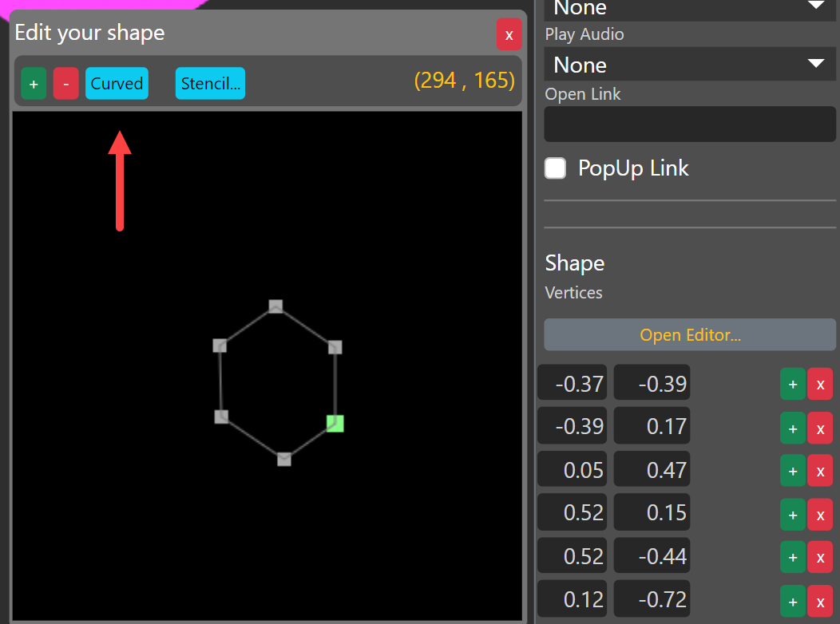The image size is (840, 624).
Task: Delete the vertex row 0.52, -0.44
Action: (820, 557)
